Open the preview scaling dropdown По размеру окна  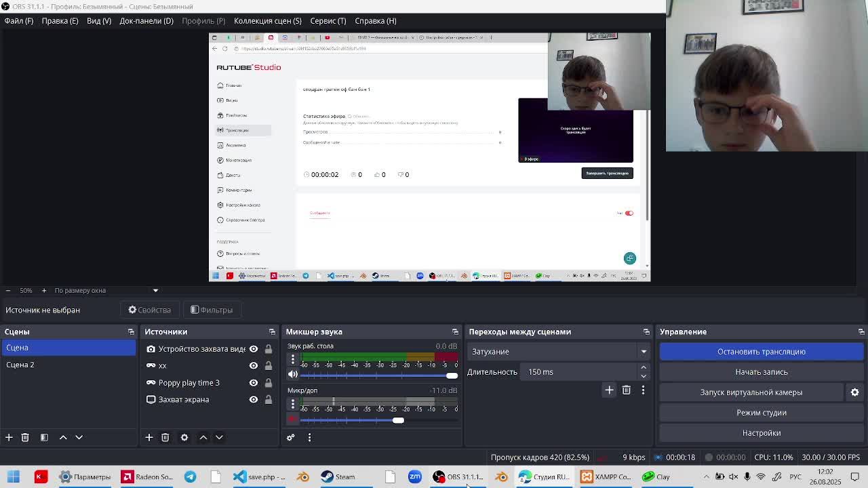[x=106, y=290]
